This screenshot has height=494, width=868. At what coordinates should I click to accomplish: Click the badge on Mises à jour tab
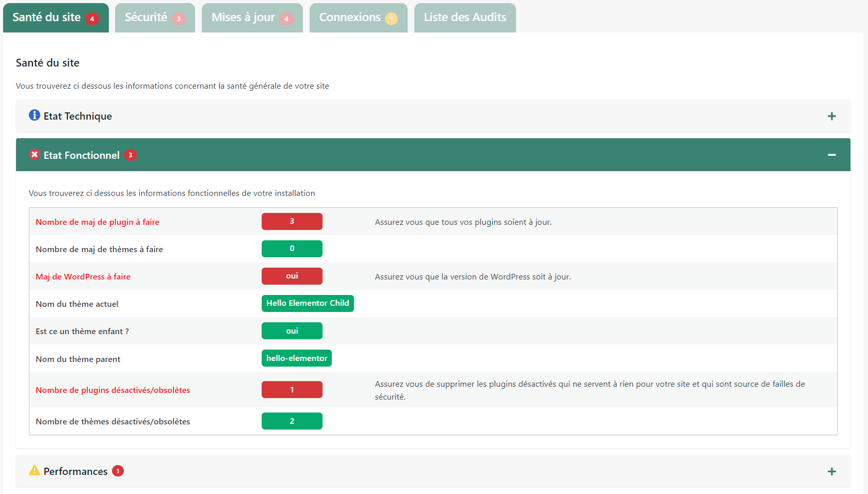click(286, 19)
